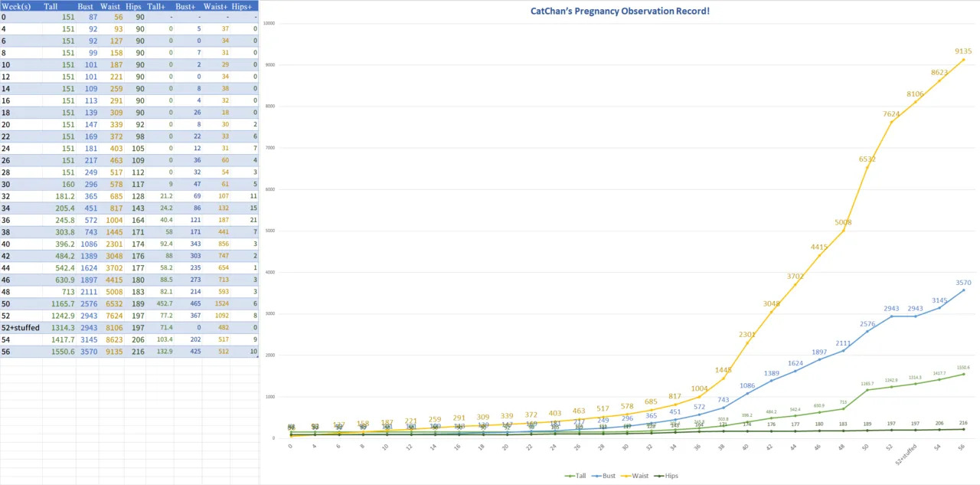Screen dimensions: 980x485
Task: Click the 1165.7 data label on Tall line
Action: pyautogui.click(x=867, y=383)
